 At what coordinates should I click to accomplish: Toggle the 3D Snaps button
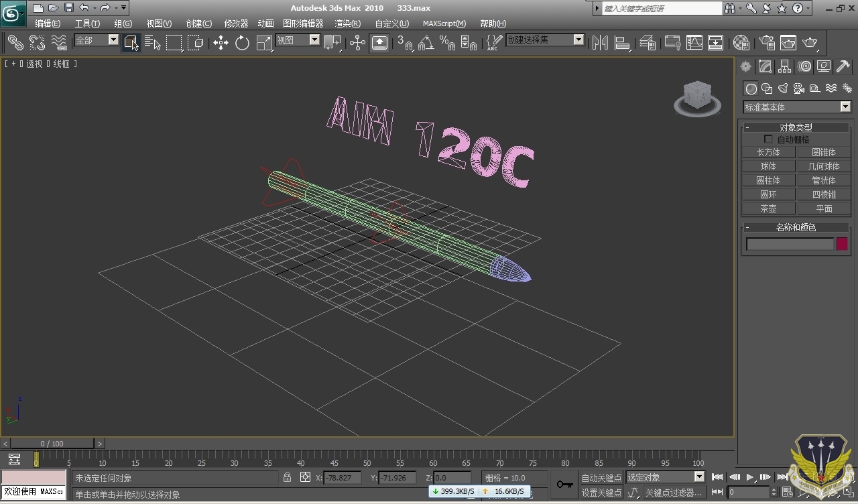pyautogui.click(x=404, y=42)
